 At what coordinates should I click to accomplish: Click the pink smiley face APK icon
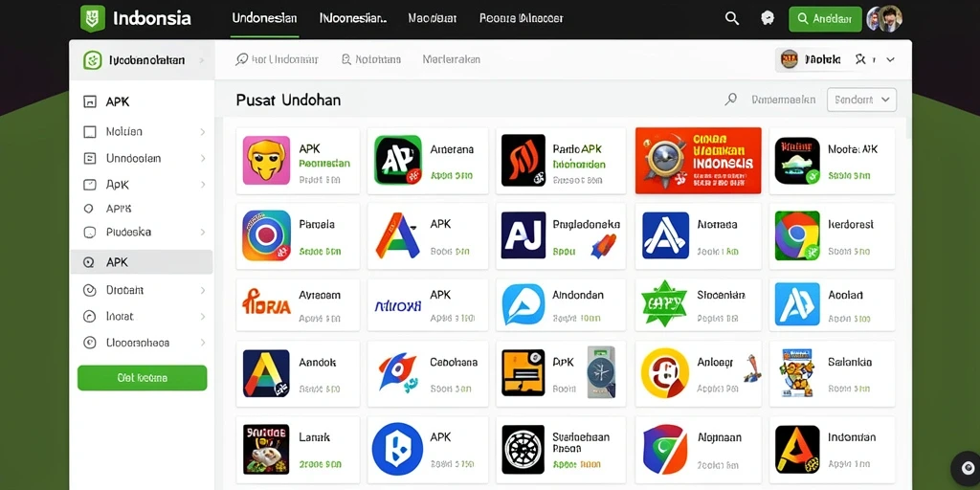[266, 161]
